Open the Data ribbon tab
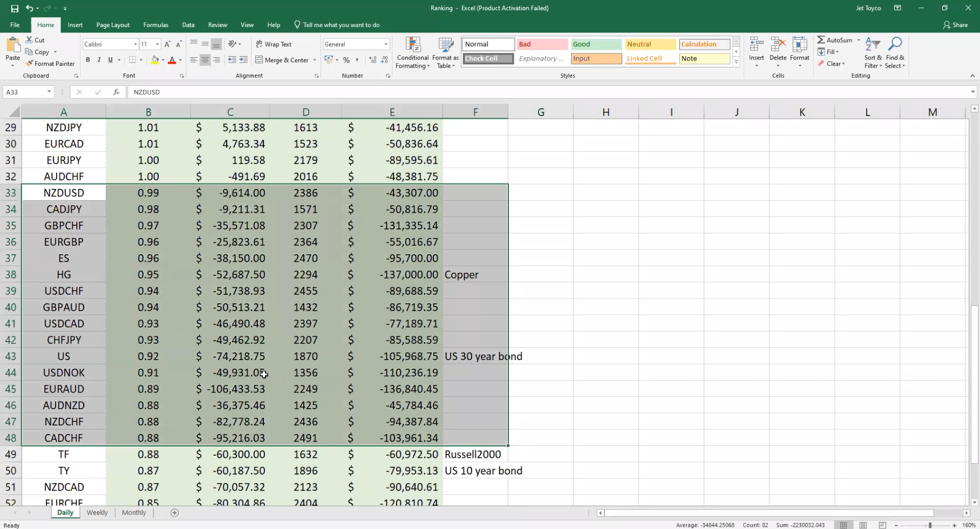This screenshot has width=980, height=529. (188, 25)
